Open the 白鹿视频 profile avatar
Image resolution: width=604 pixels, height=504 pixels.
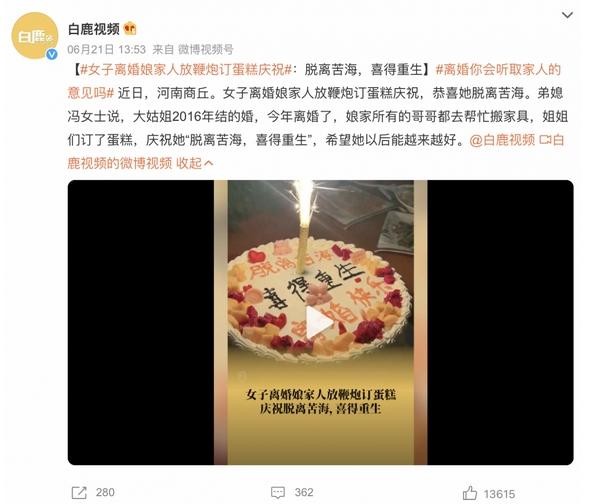coord(35,36)
